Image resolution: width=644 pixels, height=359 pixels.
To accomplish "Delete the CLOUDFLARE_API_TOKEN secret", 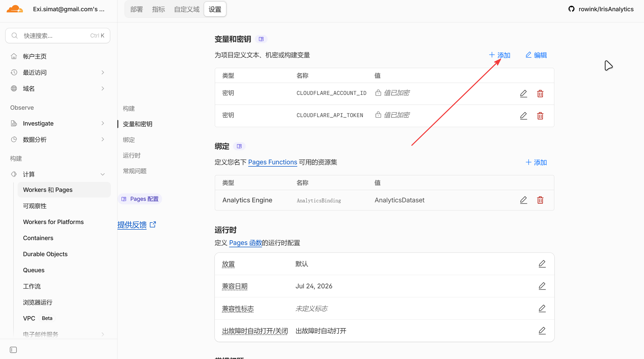I will (x=540, y=116).
